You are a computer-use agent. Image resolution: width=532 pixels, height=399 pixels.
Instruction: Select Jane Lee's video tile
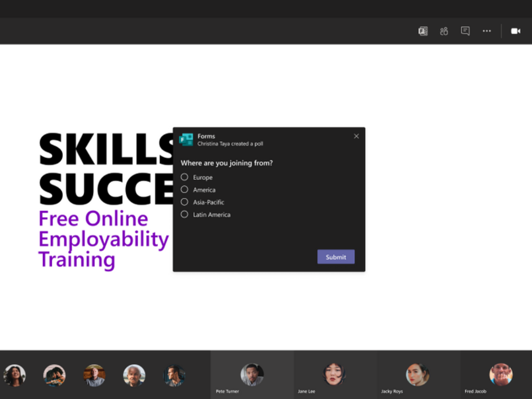[335, 375]
